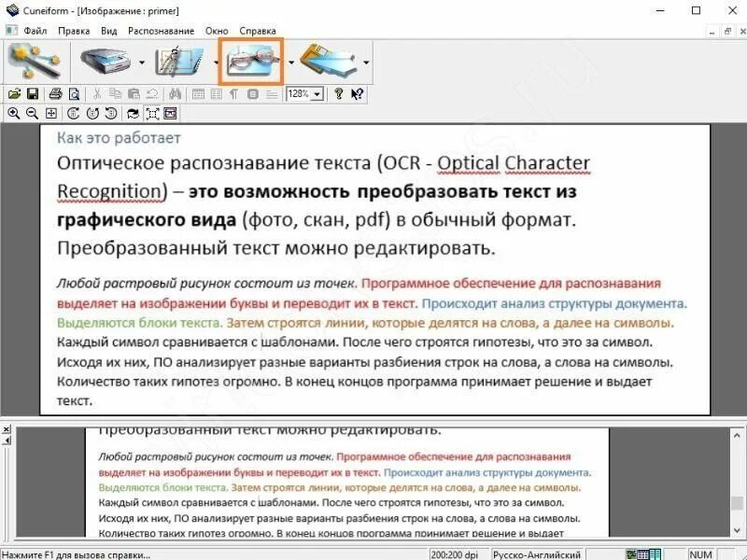Viewport: 747px width, 560px height.
Task: Open the Вид menu
Action: [108, 31]
